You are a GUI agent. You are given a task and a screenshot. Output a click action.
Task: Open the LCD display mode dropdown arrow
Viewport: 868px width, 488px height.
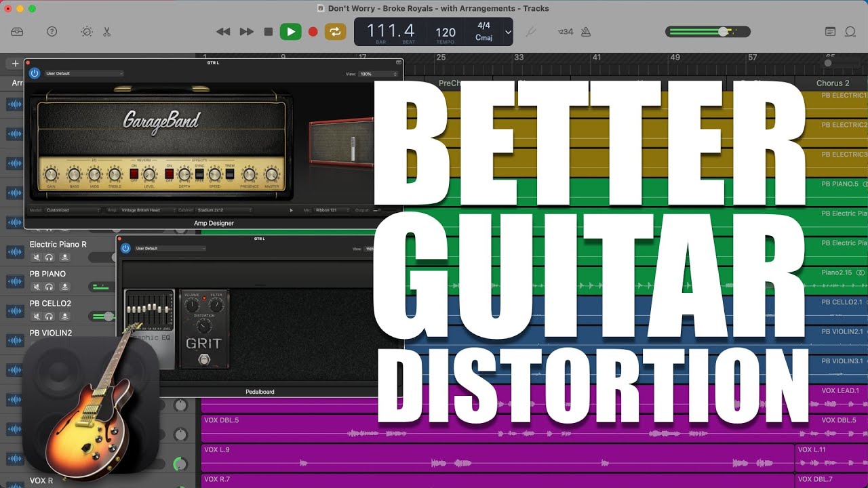click(x=508, y=32)
